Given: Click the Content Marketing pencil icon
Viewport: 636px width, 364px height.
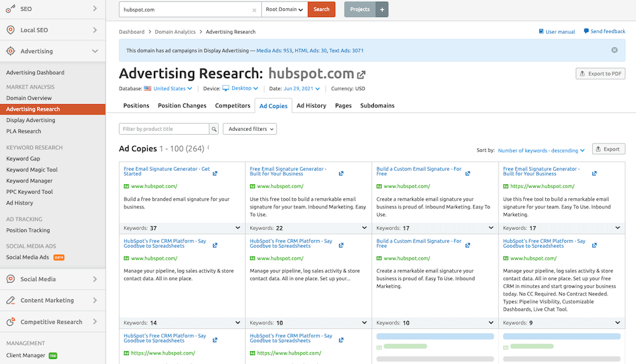Looking at the screenshot, I should 11,300.
